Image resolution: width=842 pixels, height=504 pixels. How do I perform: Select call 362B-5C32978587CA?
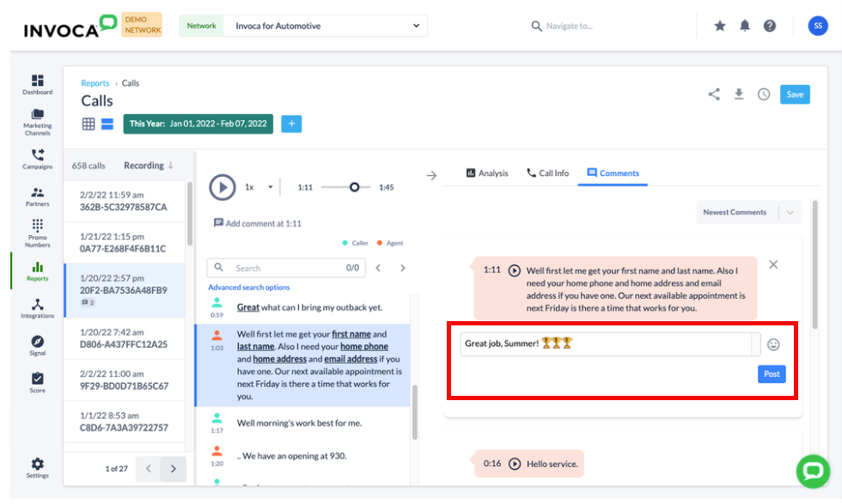125,201
